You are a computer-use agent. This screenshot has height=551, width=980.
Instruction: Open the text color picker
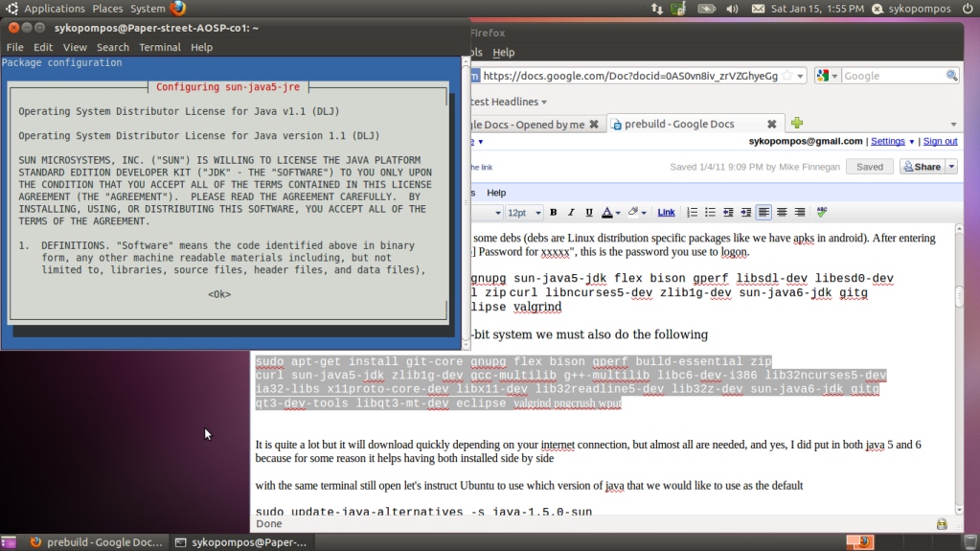click(x=610, y=213)
